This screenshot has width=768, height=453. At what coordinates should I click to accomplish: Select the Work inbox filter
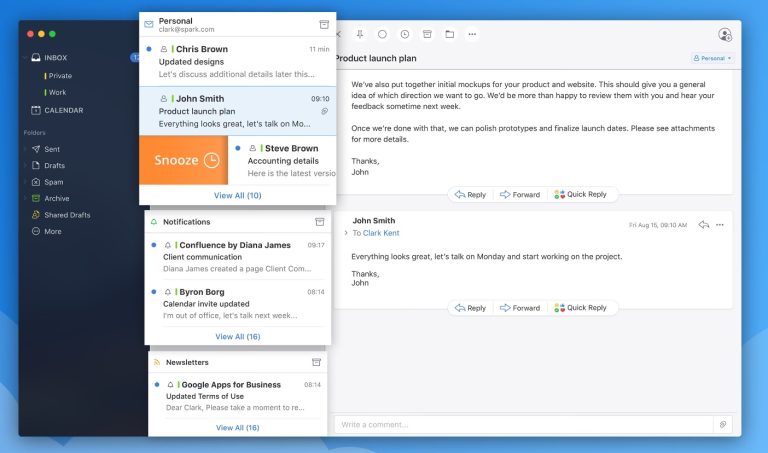pyautogui.click(x=55, y=93)
